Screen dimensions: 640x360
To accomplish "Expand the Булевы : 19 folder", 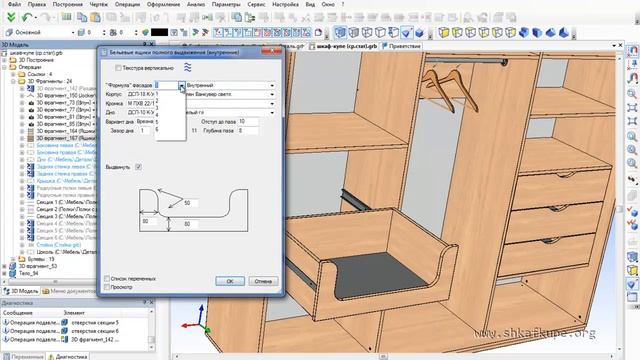I will click(13, 259).
